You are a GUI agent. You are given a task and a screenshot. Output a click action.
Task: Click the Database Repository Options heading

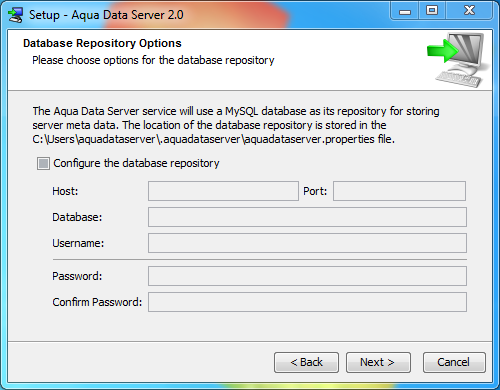tap(102, 43)
